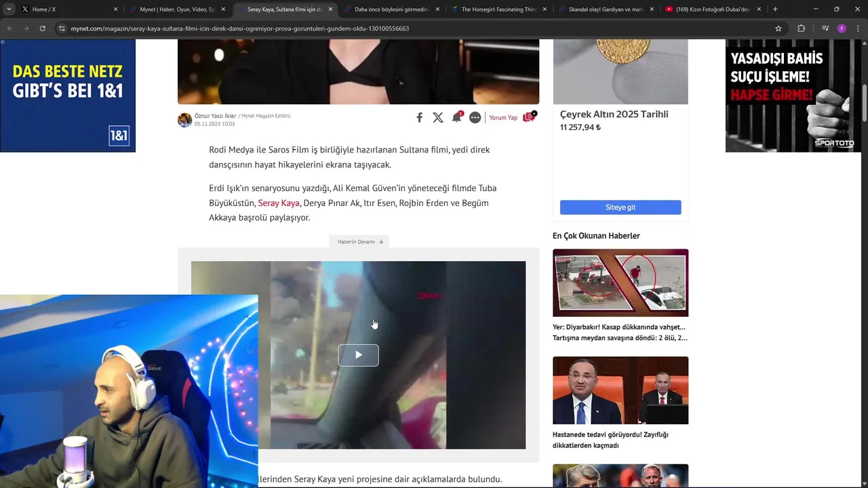Switch to 'Daha önce böylesini görmedin' tab

click(391, 9)
